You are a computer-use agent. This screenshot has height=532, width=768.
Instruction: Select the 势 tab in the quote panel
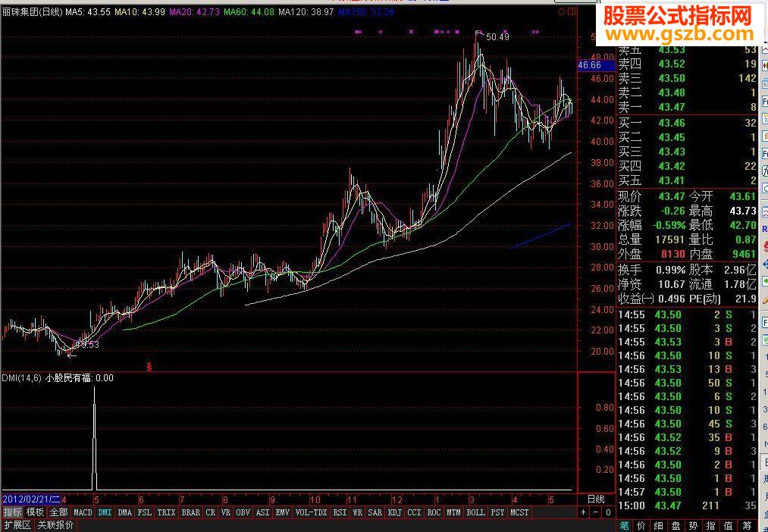[x=694, y=526]
